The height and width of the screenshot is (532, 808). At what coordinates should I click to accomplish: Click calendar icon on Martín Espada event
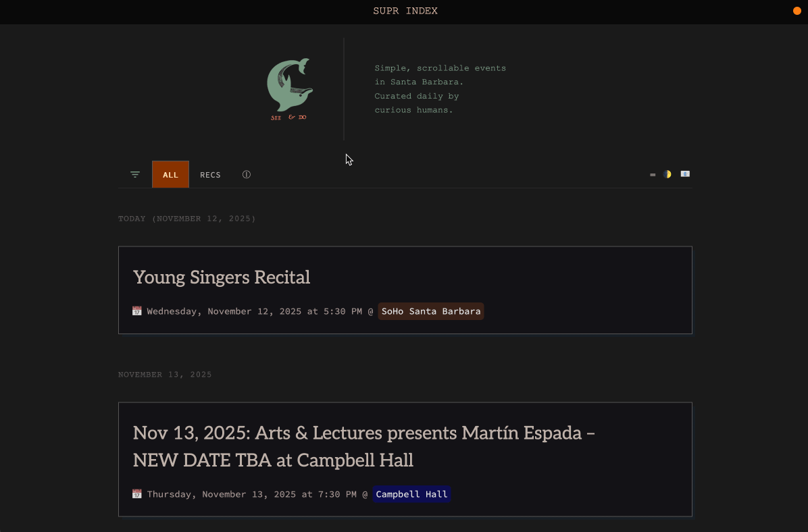[137, 494]
